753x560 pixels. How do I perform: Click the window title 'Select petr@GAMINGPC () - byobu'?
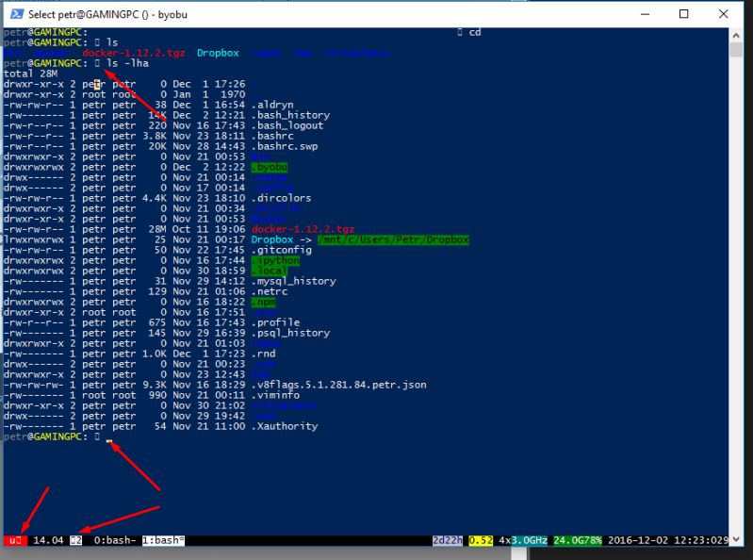(x=107, y=14)
